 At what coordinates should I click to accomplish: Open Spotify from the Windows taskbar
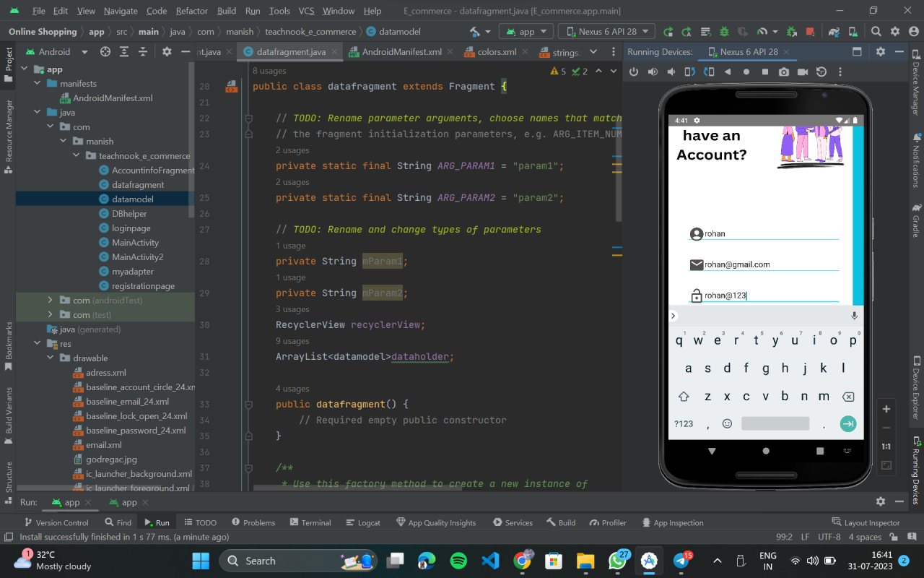pos(458,561)
